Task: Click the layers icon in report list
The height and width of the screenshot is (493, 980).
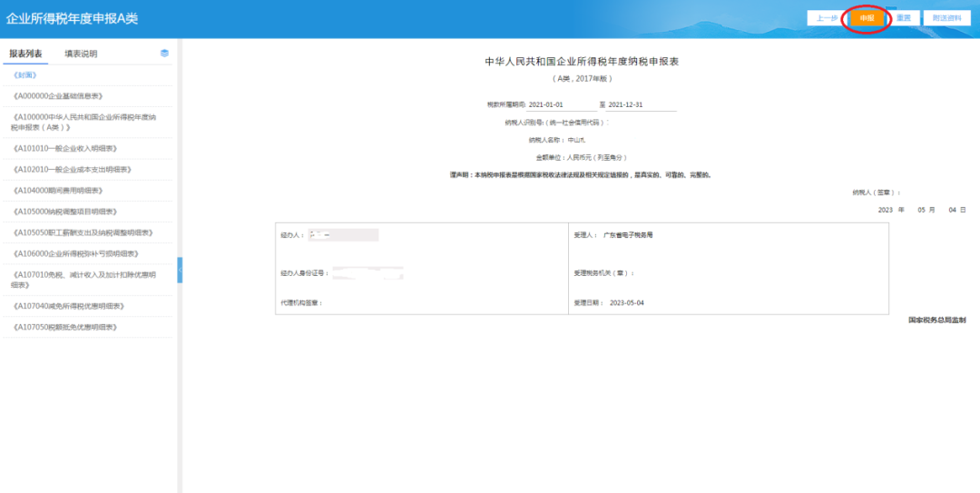Action: [x=164, y=54]
